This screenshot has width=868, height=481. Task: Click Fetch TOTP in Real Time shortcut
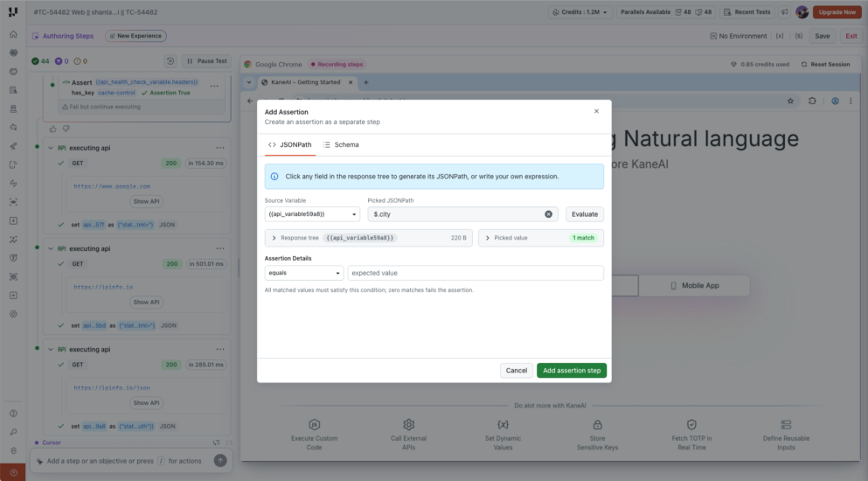tap(691, 435)
